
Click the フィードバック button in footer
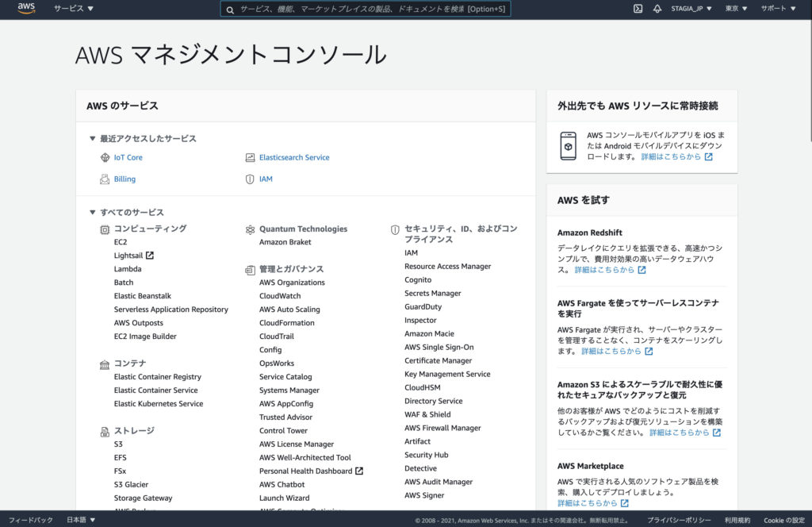(30, 520)
